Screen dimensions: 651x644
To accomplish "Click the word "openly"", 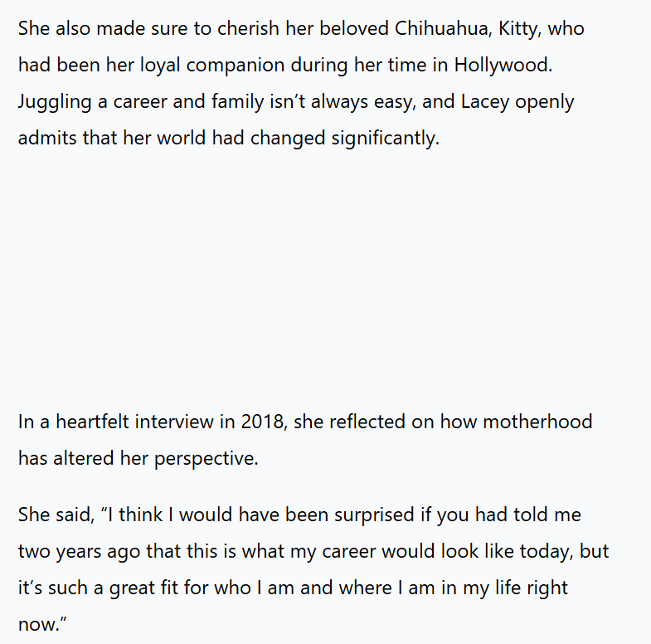I will pyautogui.click(x=545, y=101).
